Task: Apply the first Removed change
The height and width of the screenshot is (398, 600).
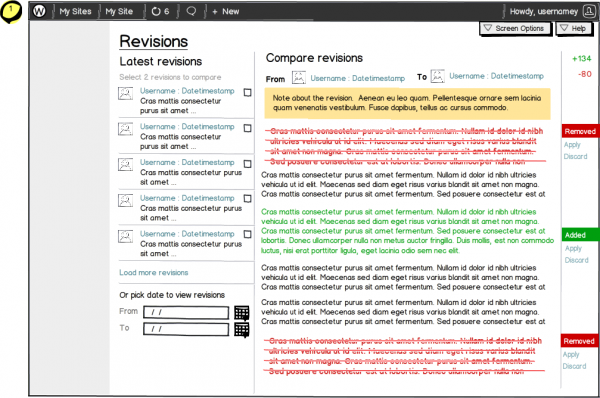Action: click(x=572, y=145)
